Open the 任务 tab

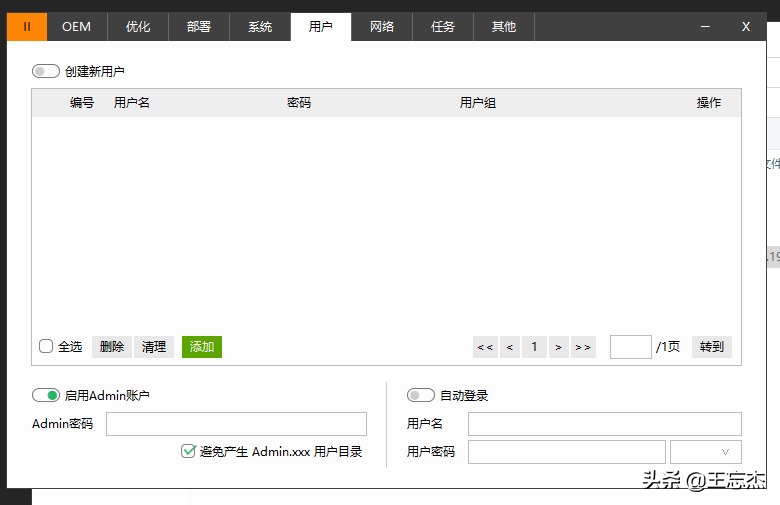coord(443,27)
